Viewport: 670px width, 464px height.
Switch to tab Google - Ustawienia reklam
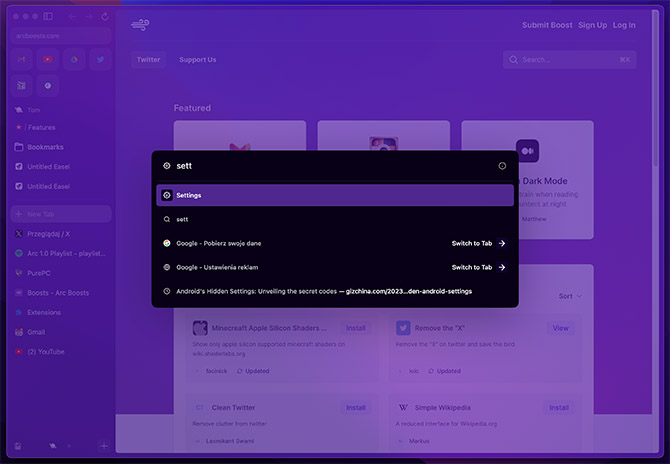point(335,267)
